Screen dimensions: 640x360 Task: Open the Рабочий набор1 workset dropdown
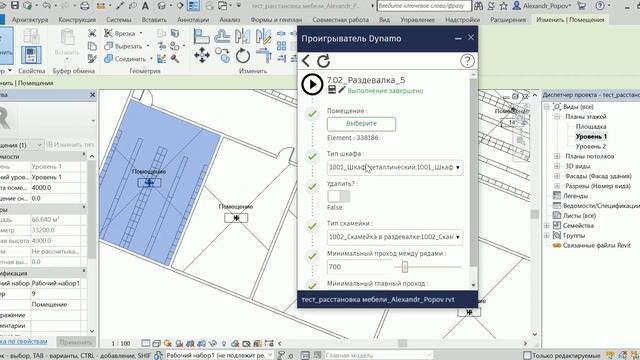point(219,355)
